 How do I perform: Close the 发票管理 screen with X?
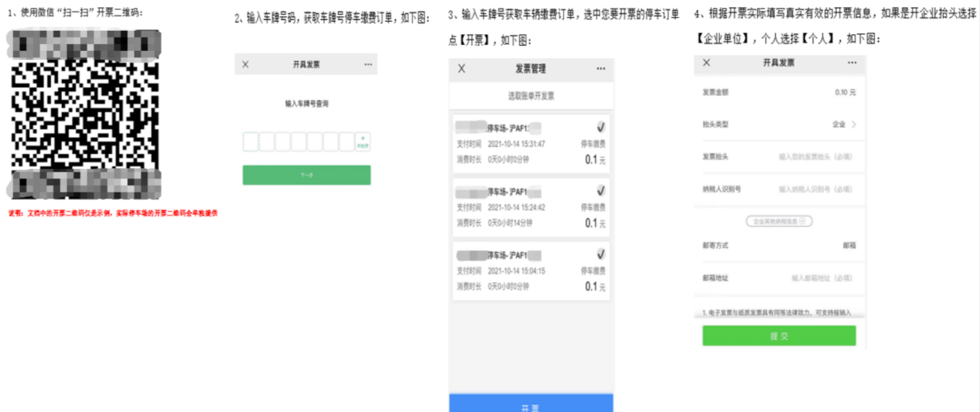pyautogui.click(x=462, y=69)
